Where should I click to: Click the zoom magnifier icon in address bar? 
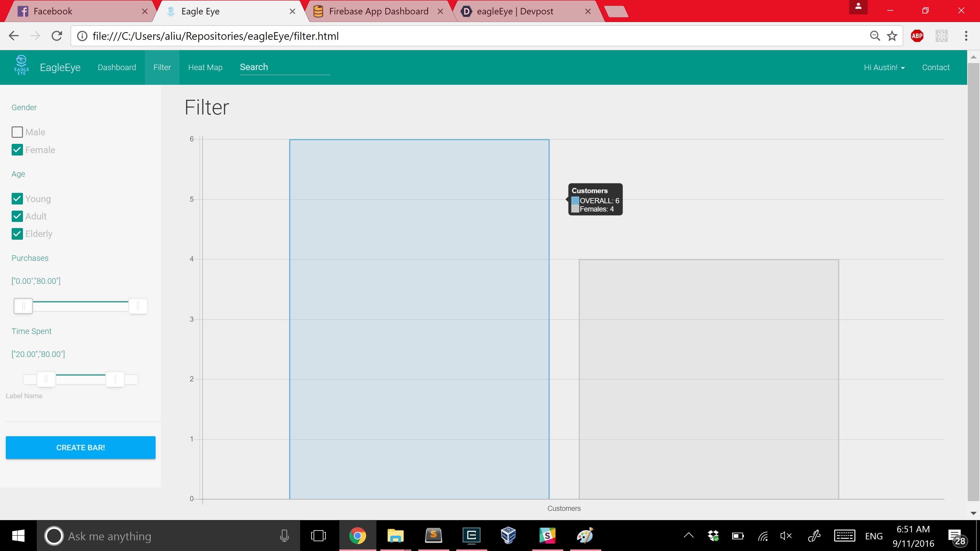pos(875,36)
